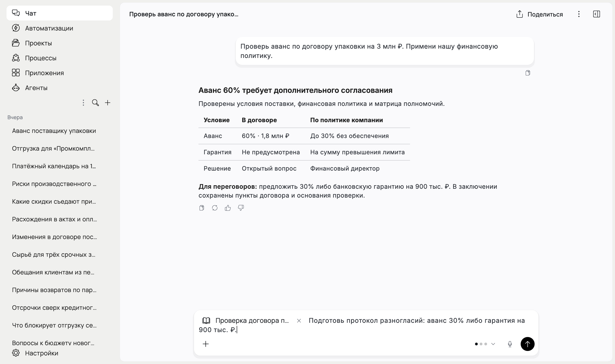Open the conversation more-options menu
The height and width of the screenshot is (364, 615).
click(579, 14)
